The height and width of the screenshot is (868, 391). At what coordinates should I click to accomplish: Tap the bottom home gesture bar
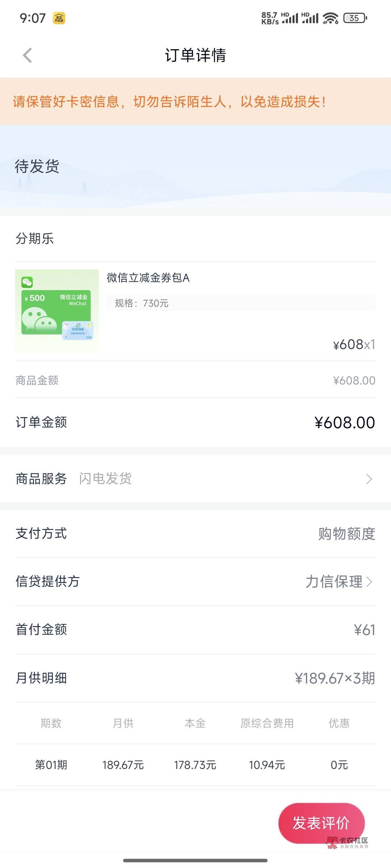click(195, 860)
